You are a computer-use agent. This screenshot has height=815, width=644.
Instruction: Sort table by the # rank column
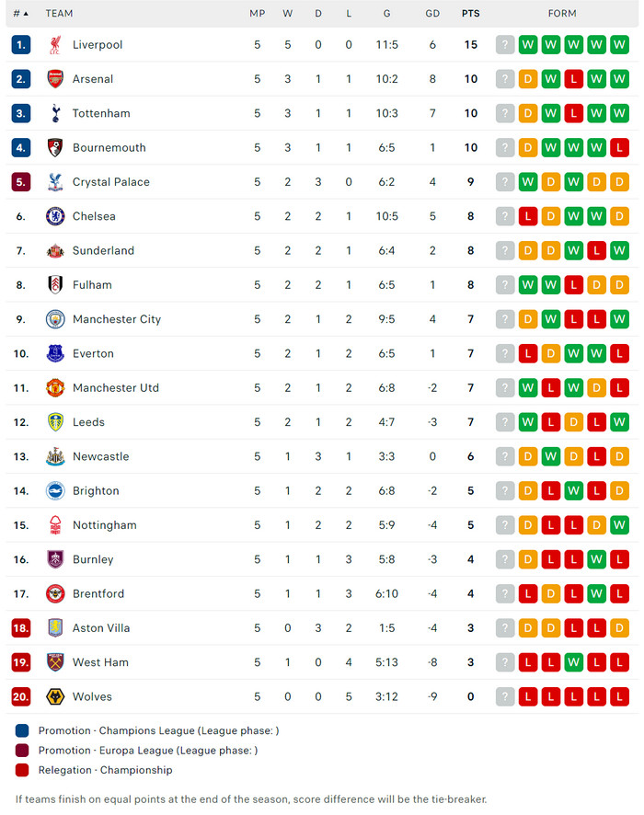pos(20,14)
